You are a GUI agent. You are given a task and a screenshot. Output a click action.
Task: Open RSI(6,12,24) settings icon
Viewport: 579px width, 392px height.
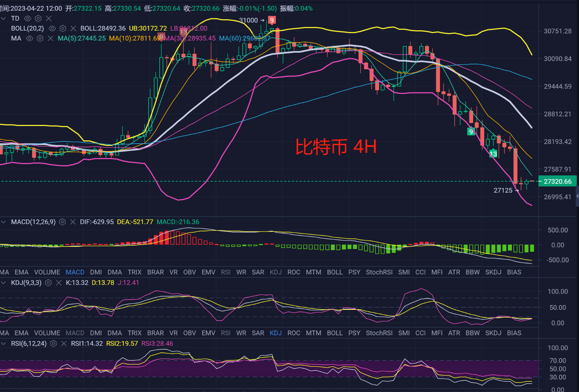[x=53, y=343]
